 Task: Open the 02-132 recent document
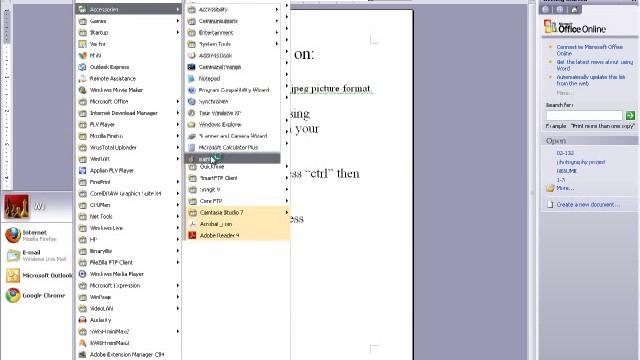coord(565,153)
